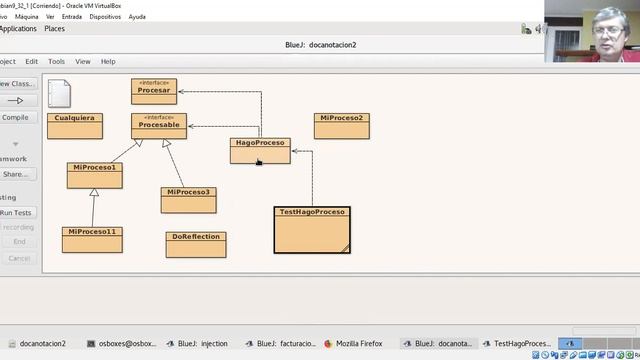
Task: Switch to BlueJ injection window
Action: (197, 344)
